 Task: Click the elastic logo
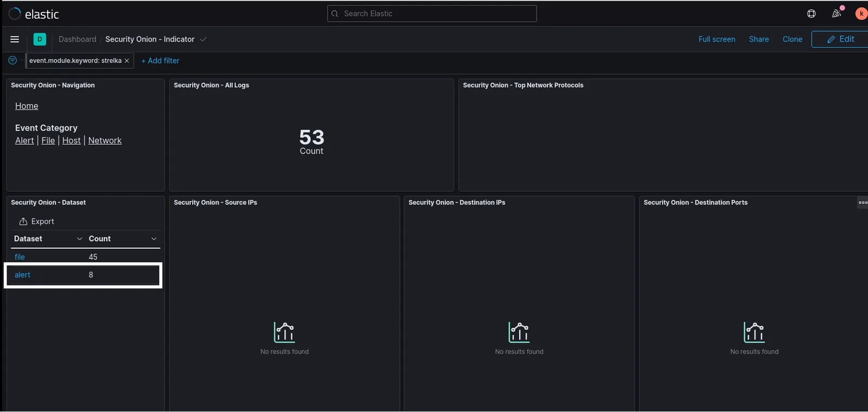(34, 14)
